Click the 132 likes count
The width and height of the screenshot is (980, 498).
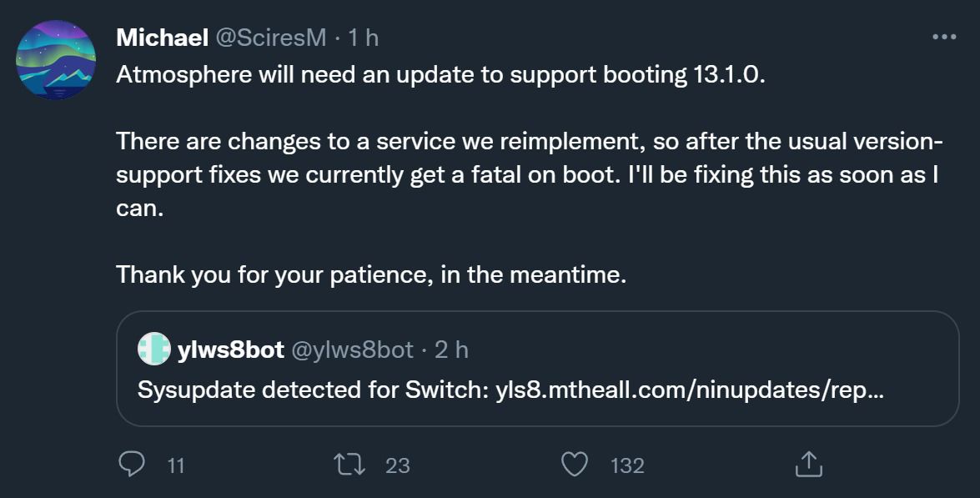627,465
